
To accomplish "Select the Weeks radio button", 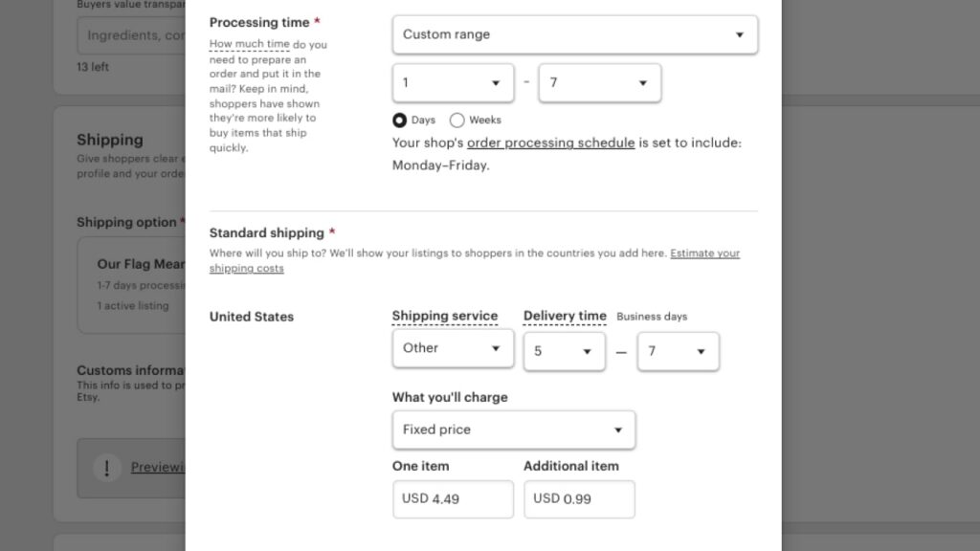I will click(457, 120).
